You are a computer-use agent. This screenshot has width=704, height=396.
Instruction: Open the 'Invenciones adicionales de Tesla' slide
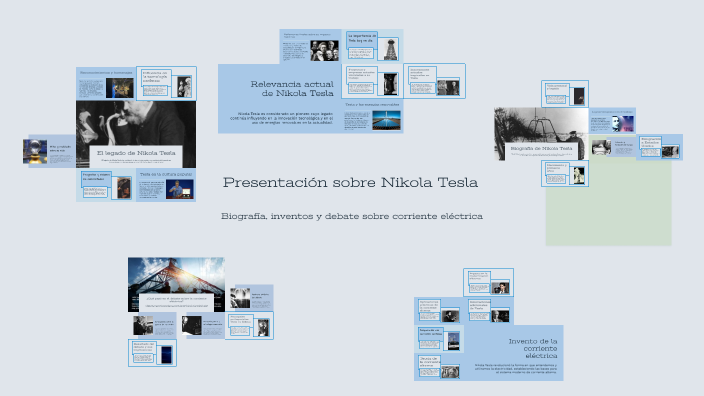point(488,311)
